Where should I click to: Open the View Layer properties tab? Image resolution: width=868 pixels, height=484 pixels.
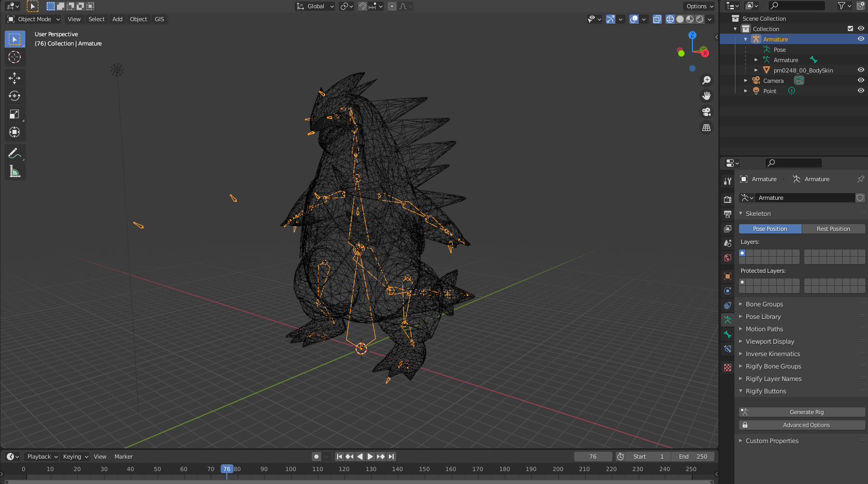tap(728, 228)
